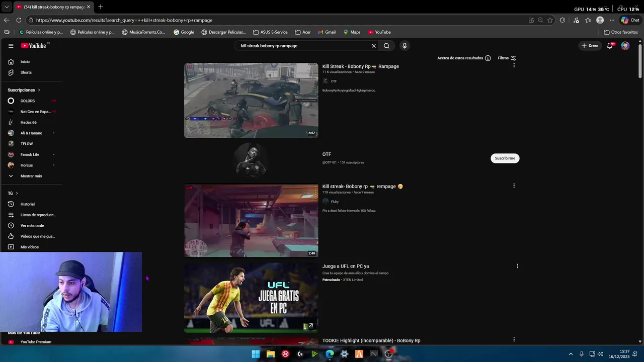The height and width of the screenshot is (362, 644).
Task: Open the UFL Juega Gratis ad thumbnail
Action: tap(251, 297)
